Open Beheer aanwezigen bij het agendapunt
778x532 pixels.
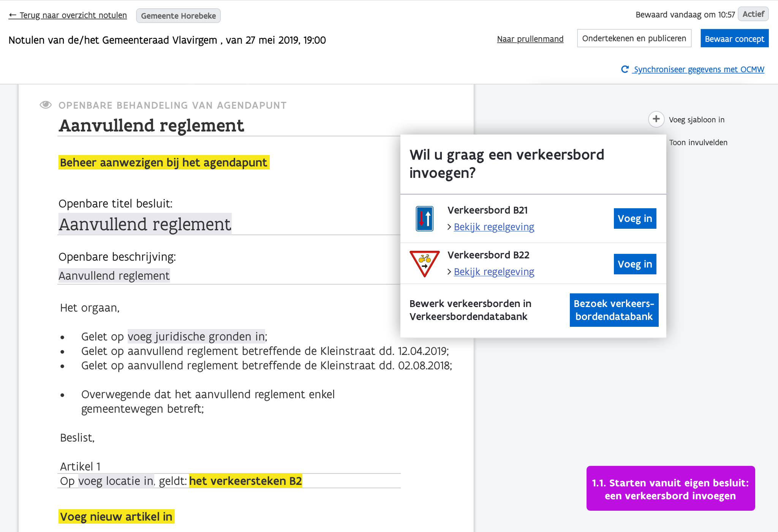(x=164, y=163)
